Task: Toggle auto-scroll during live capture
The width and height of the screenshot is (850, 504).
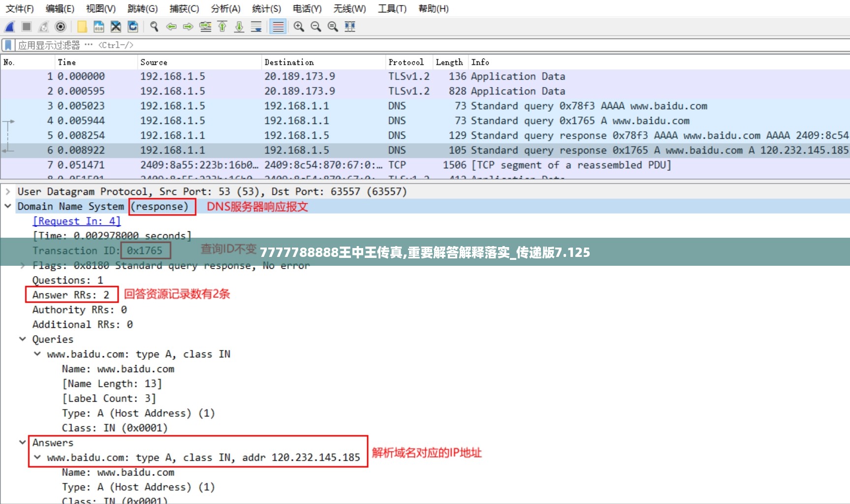Action: point(256,27)
